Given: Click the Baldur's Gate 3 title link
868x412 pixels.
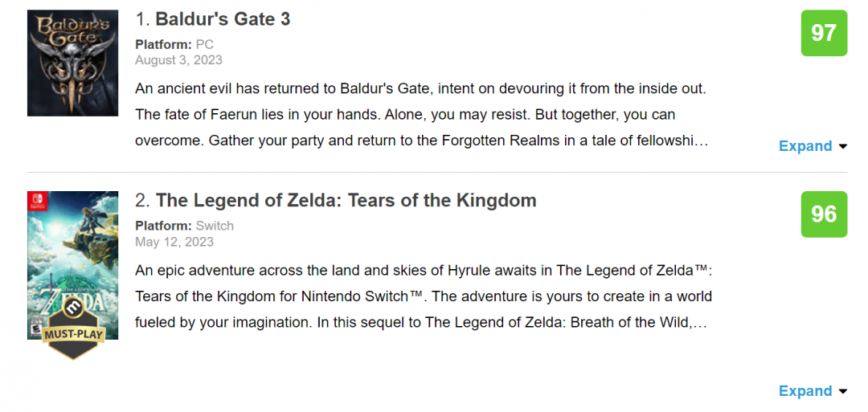Looking at the screenshot, I should tap(223, 19).
